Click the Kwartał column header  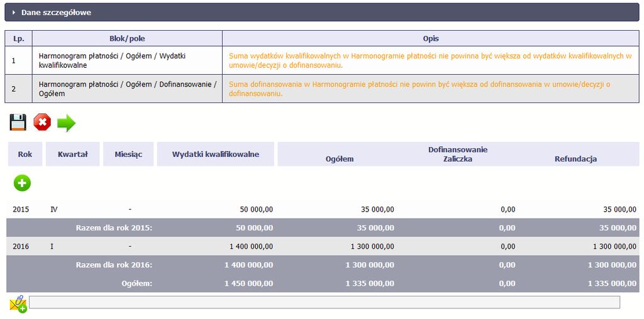pyautogui.click(x=73, y=154)
